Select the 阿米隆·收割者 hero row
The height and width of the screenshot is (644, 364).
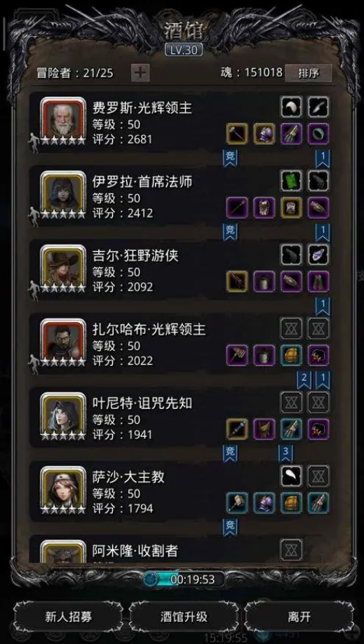point(181,549)
